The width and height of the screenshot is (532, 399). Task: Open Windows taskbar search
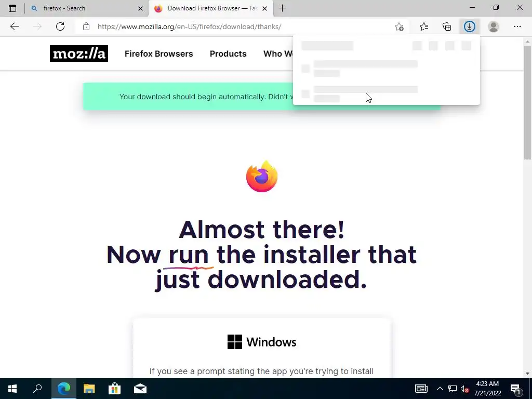point(37,389)
